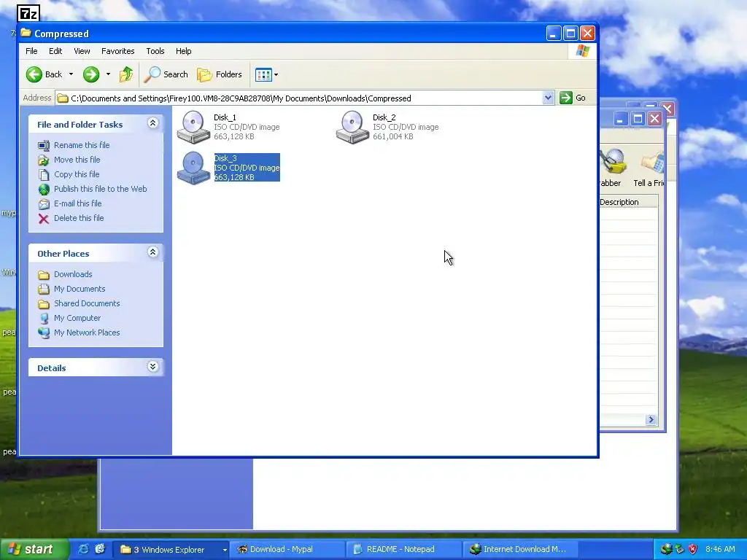Click the green Back arrow icon
747x560 pixels.
(34, 74)
